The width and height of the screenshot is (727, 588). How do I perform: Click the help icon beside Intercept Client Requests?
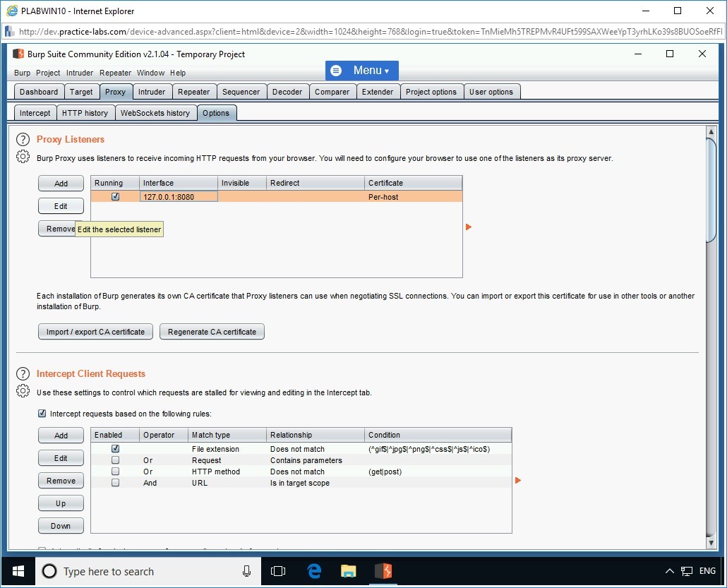[22, 373]
